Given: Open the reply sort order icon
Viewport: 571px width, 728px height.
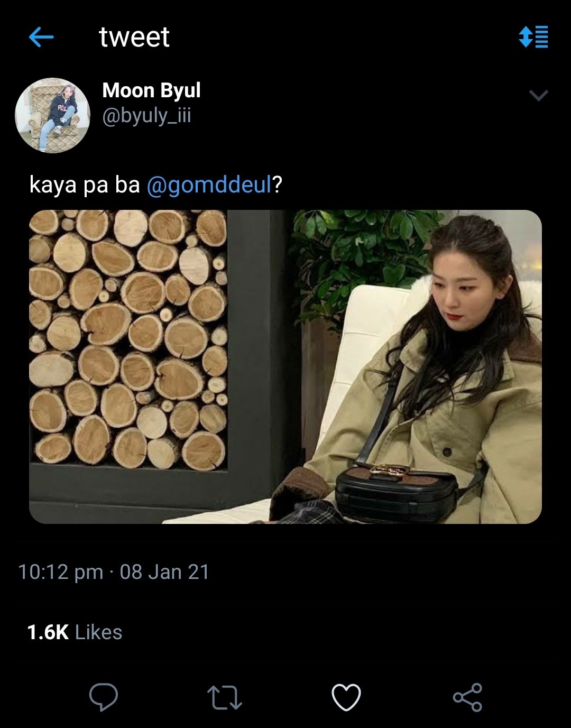Looking at the screenshot, I should [x=533, y=36].
